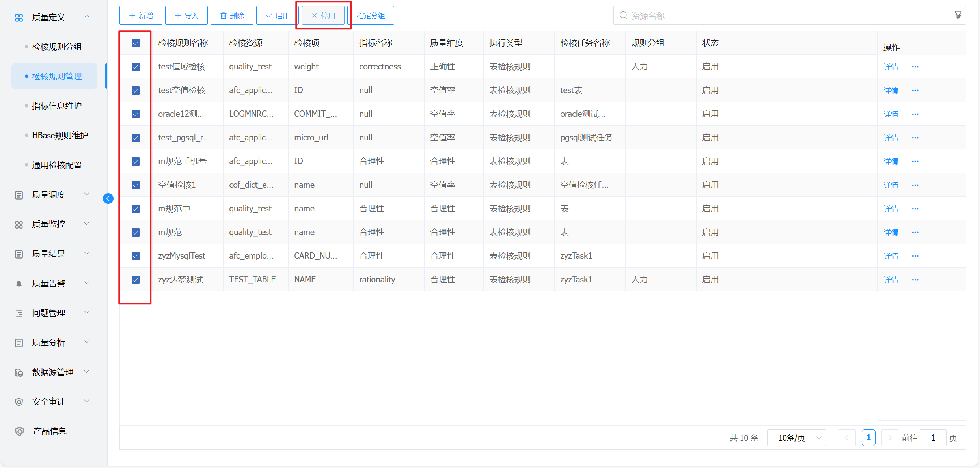Open 检核规则分组 in the sidebar
Viewport: 980px width, 468px height.
pyautogui.click(x=57, y=47)
